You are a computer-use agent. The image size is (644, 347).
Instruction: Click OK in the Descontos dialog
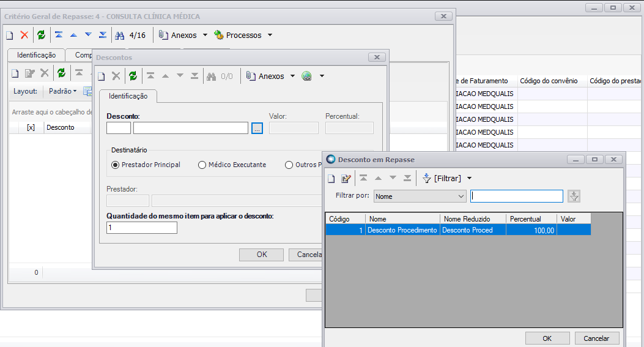262,255
